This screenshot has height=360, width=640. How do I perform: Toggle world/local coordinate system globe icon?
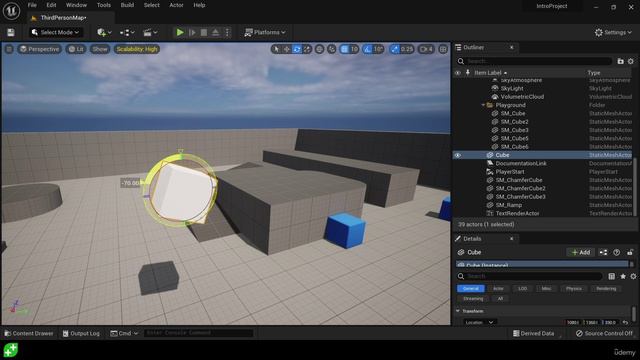pyautogui.click(x=320, y=49)
